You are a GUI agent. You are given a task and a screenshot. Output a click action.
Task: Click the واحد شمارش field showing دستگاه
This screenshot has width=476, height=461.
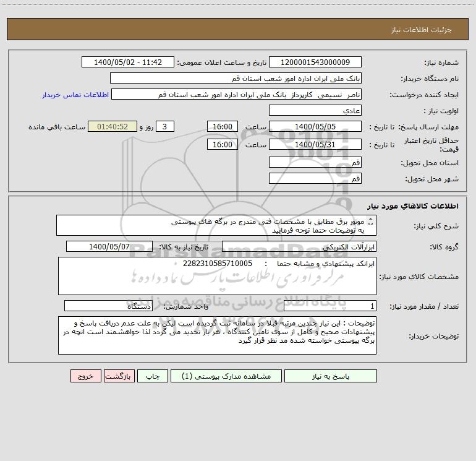tap(108, 306)
